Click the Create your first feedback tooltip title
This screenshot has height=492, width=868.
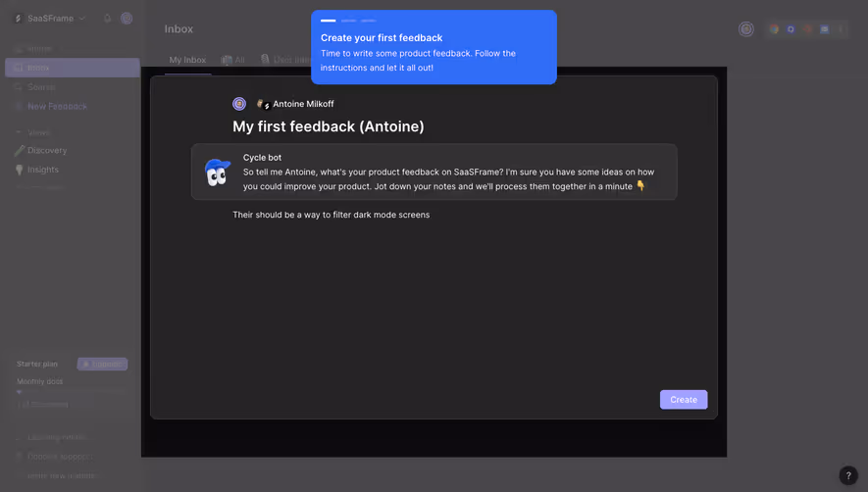(382, 37)
